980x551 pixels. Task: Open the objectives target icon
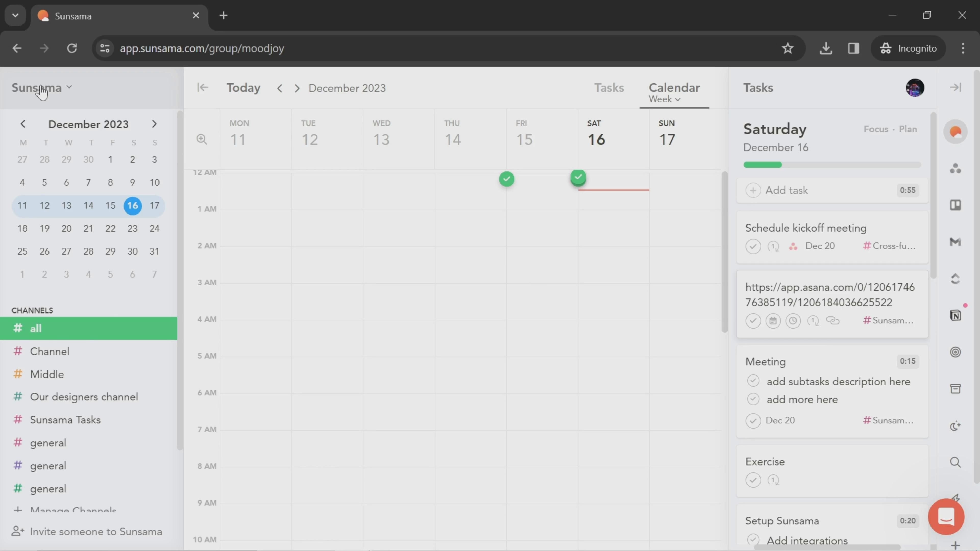(x=955, y=352)
